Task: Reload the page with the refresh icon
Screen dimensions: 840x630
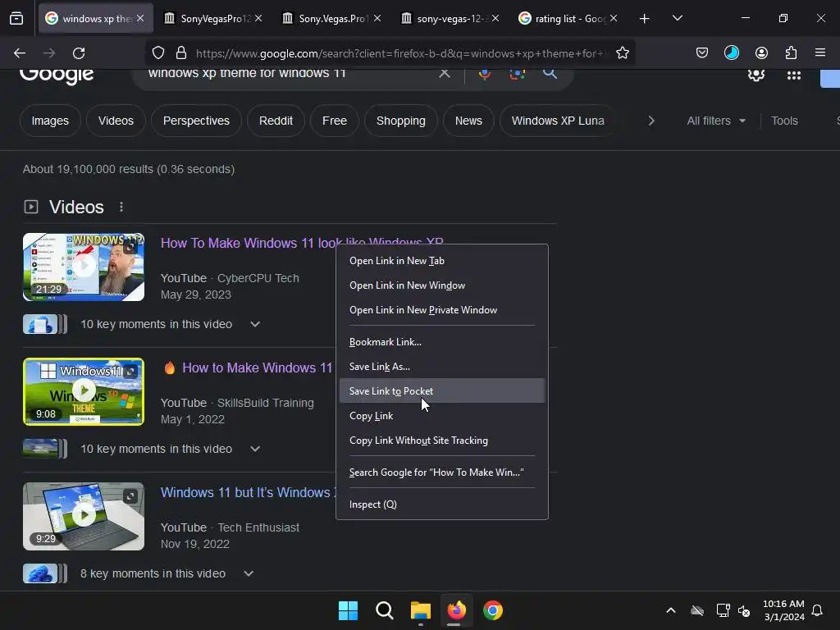Action: coord(80,53)
